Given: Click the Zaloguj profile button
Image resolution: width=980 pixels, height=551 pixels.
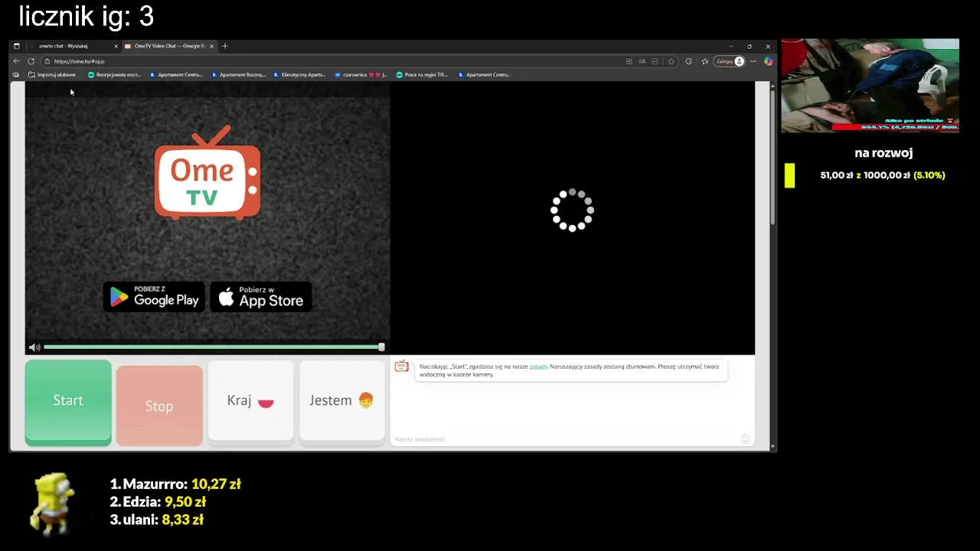Looking at the screenshot, I should click(730, 61).
